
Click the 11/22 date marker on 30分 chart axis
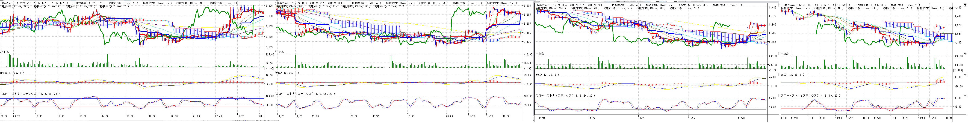coord(592,118)
